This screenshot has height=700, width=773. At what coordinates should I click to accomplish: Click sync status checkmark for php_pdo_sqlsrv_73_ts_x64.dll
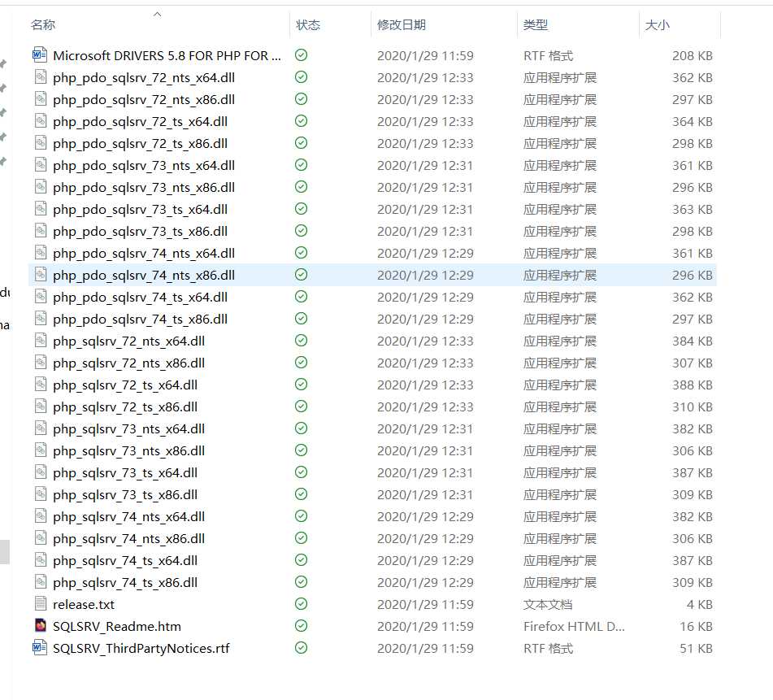pos(302,209)
